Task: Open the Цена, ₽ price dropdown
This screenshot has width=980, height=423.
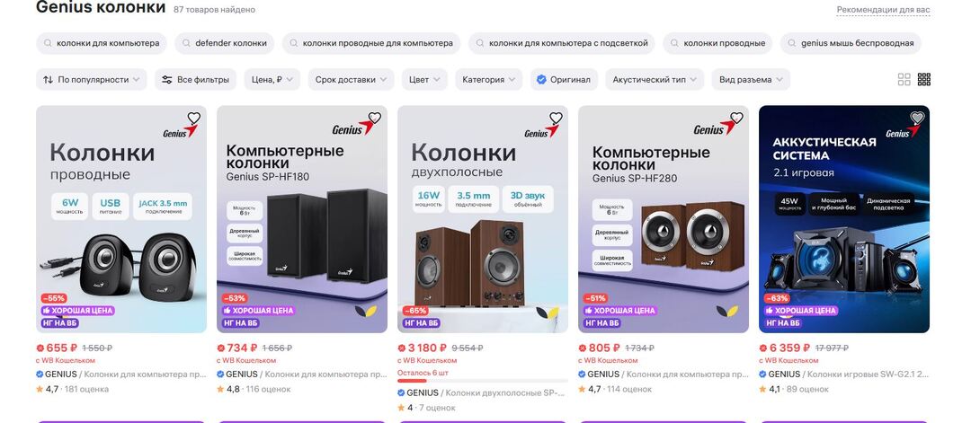Action: (272, 79)
